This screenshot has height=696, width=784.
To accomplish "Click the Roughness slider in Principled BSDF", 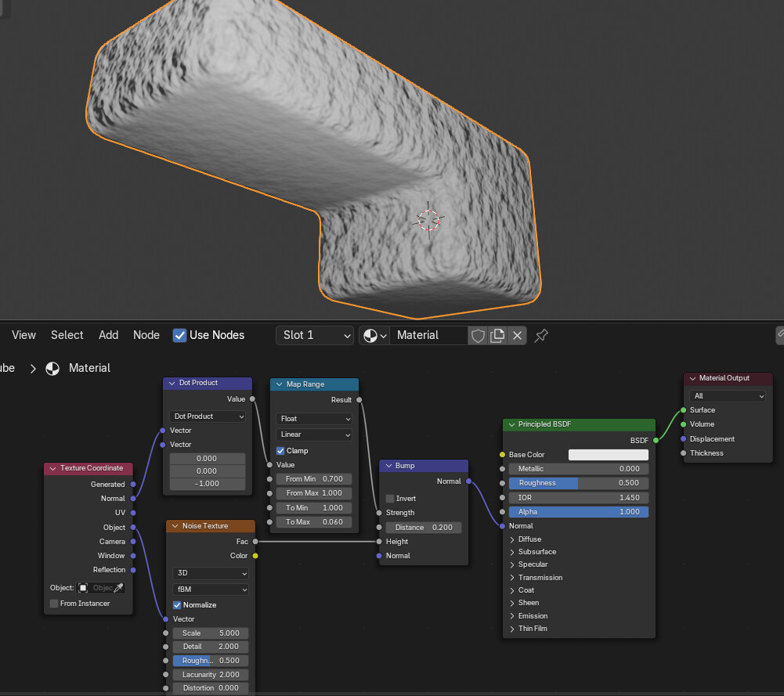I will tap(579, 483).
